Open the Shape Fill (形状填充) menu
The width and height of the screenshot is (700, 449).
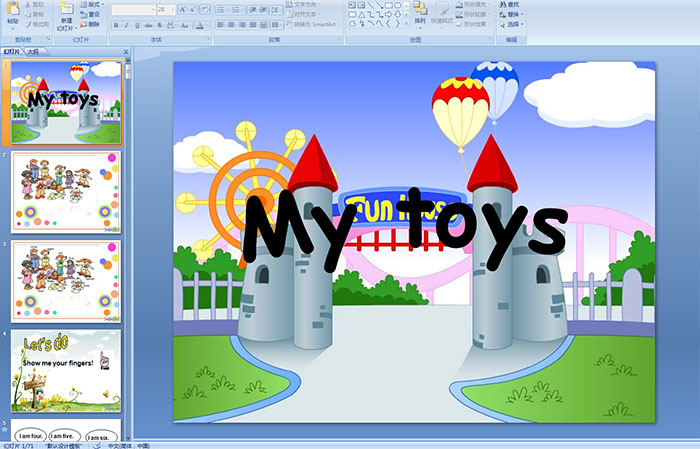coord(473,4)
